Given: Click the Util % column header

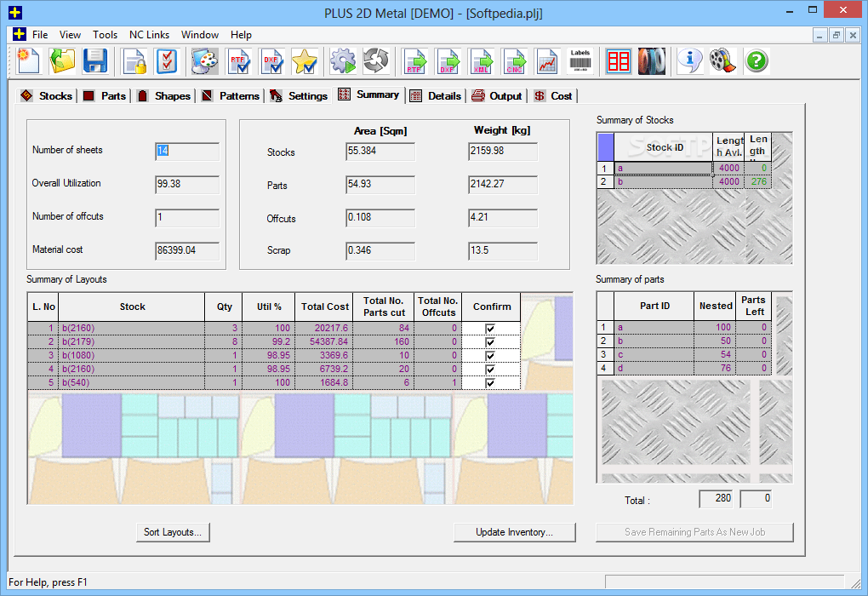Looking at the screenshot, I should coord(268,307).
